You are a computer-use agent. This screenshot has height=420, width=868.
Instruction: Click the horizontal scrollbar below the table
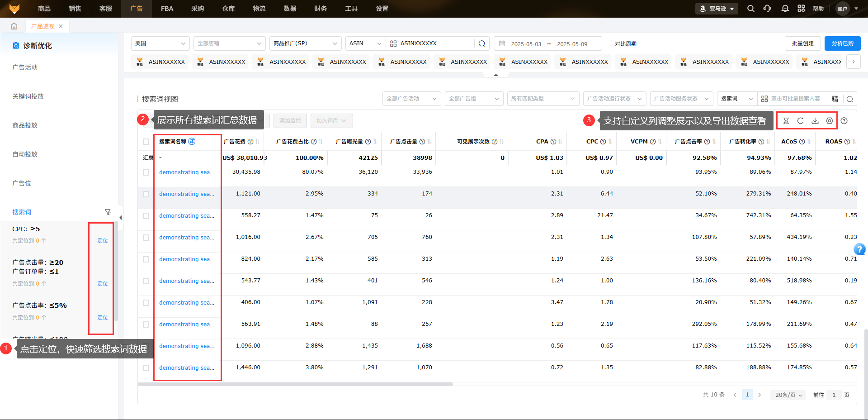(x=295, y=384)
